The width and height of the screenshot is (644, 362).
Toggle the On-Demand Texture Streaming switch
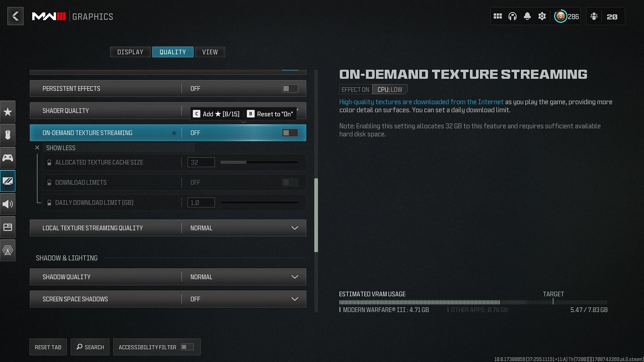coord(290,133)
